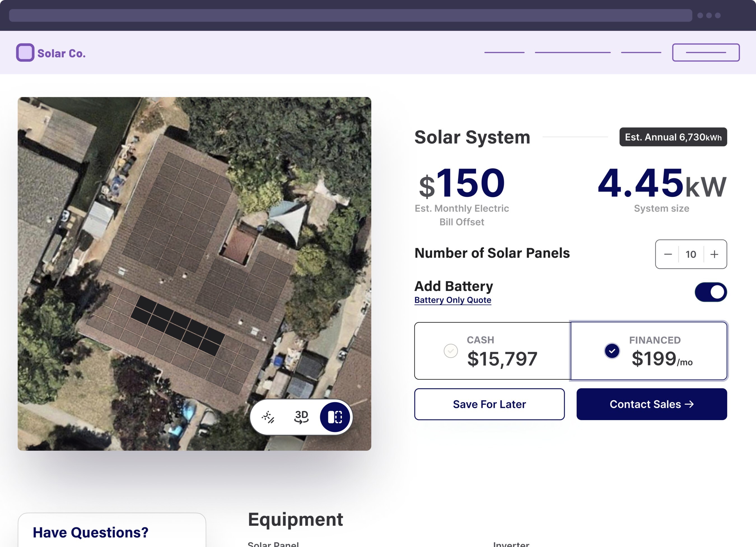
Task: Decrease number of solar panels
Action: pos(668,253)
